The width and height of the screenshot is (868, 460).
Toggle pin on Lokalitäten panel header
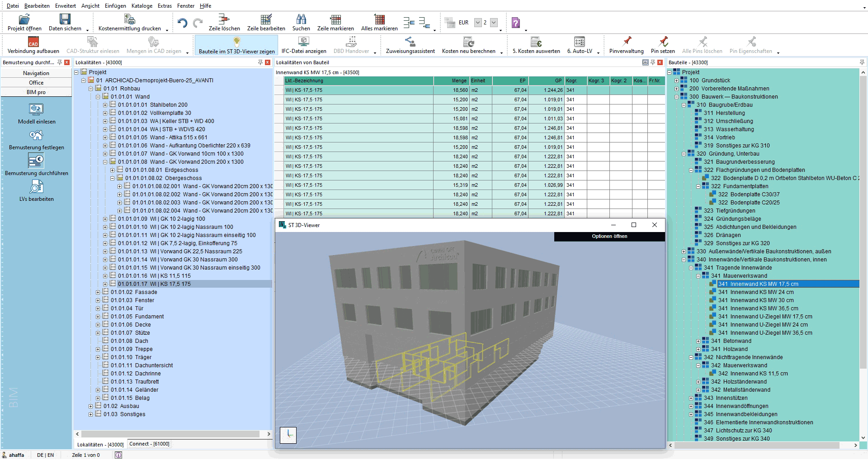(260, 62)
